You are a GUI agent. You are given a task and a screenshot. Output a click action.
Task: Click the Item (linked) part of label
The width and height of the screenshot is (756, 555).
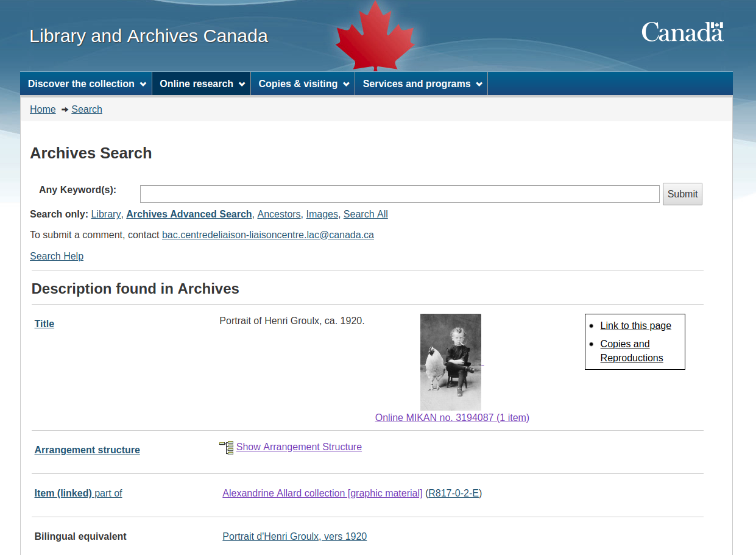click(x=78, y=493)
